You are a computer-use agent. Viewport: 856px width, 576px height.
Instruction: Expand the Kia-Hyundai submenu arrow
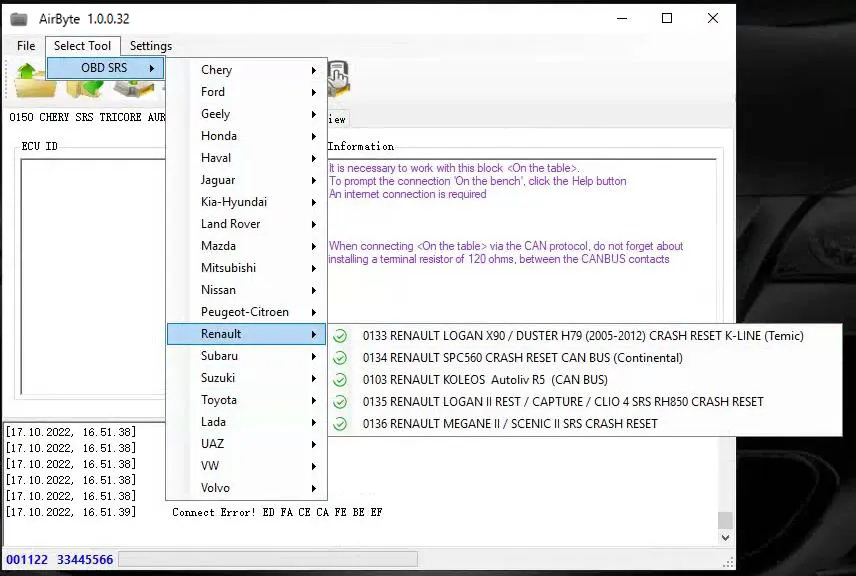tap(314, 202)
